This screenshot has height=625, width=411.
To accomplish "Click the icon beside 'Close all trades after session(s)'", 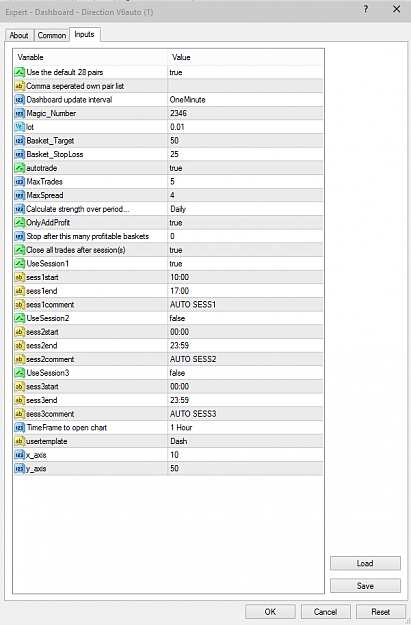I will click(x=20, y=250).
